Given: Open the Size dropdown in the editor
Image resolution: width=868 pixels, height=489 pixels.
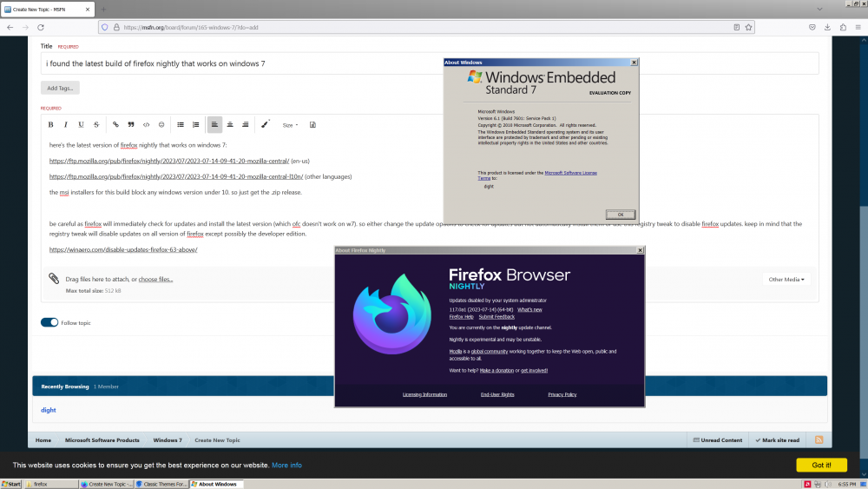Looking at the screenshot, I should [290, 125].
